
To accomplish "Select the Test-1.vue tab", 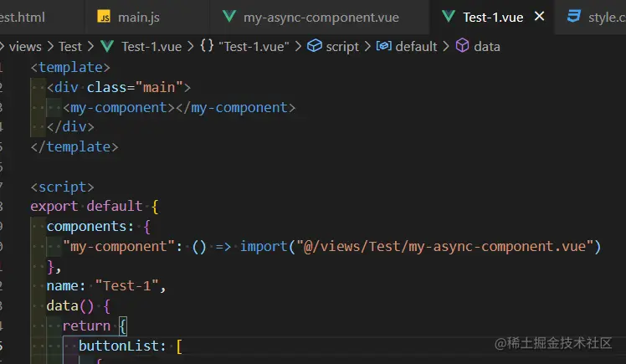I will point(493,18).
